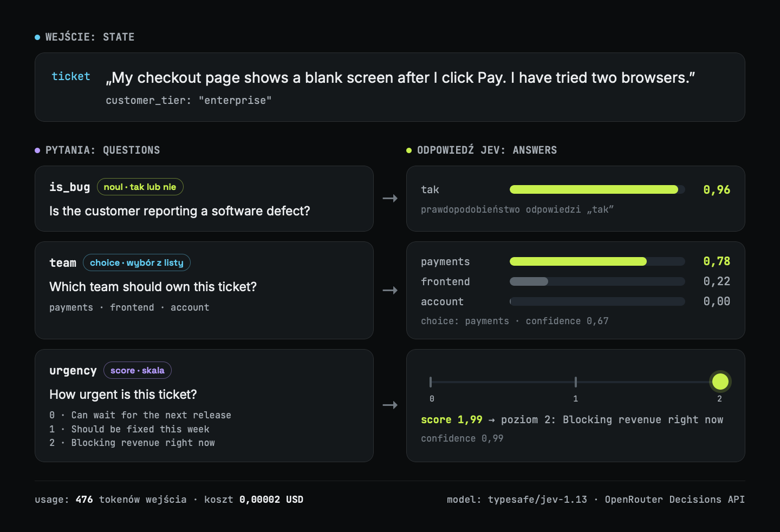
Task: Click the customer_tier: "enterprise" line
Action: point(188,100)
